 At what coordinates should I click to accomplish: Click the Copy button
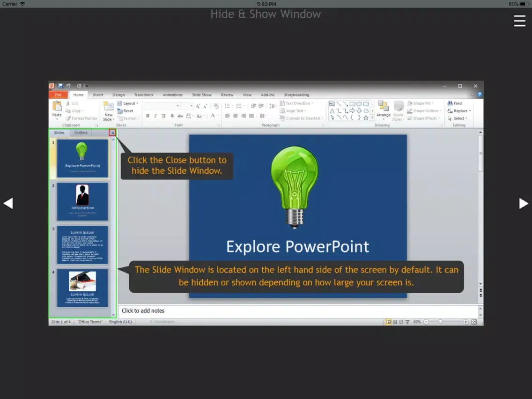74,111
